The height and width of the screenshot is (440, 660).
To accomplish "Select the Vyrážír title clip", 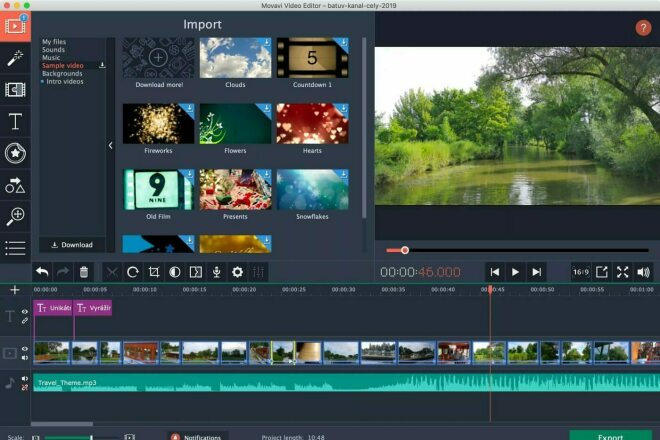I will (x=93, y=308).
